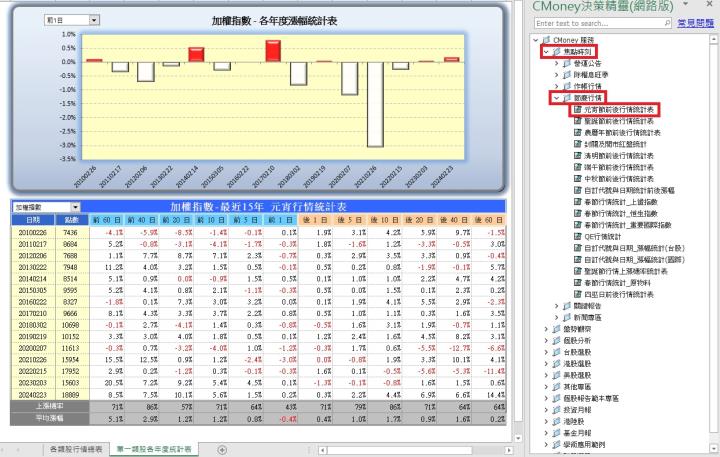Viewport: 720px width, 457px height.
Task: Click the folder icon beside 港股選股
Action: click(x=557, y=364)
